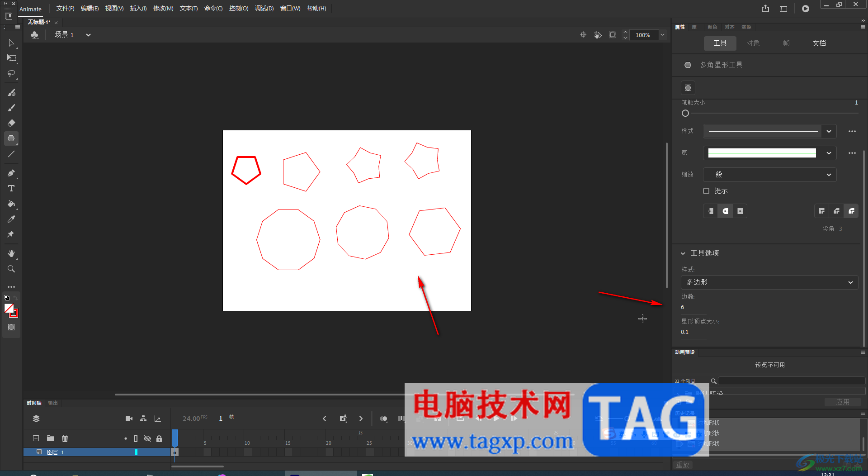Select the Line tool

coord(11,154)
